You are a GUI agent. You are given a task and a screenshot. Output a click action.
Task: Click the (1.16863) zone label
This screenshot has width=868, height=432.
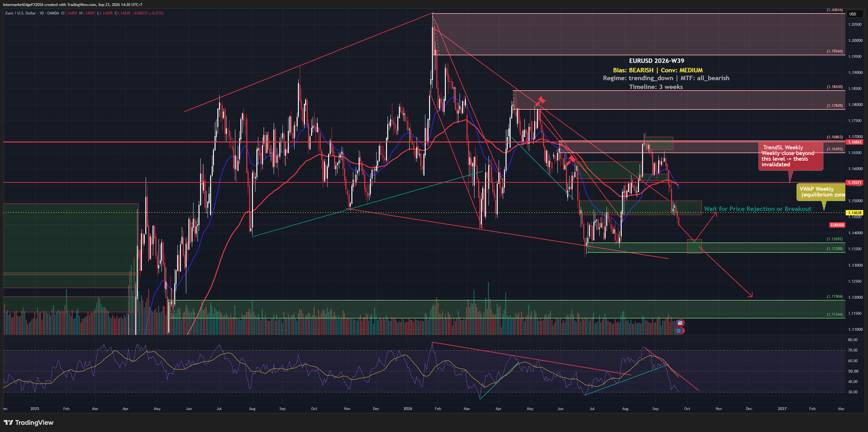pos(834,137)
